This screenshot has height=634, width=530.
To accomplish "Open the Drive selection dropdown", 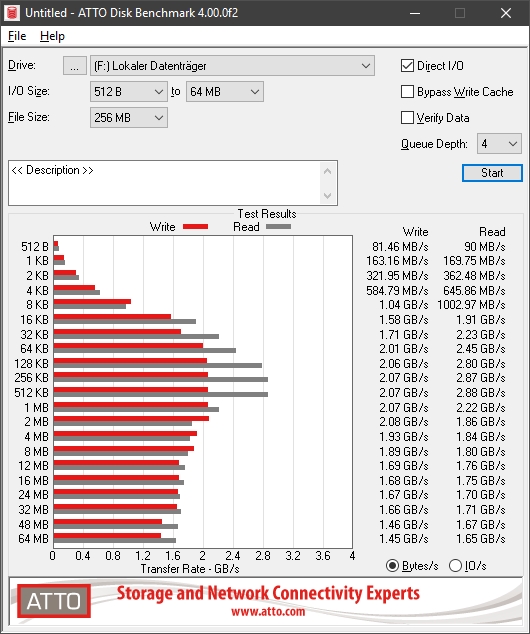I will (x=232, y=66).
